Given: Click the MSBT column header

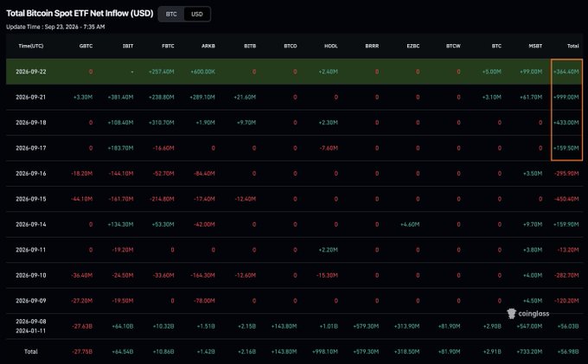Looking at the screenshot, I should point(535,46).
